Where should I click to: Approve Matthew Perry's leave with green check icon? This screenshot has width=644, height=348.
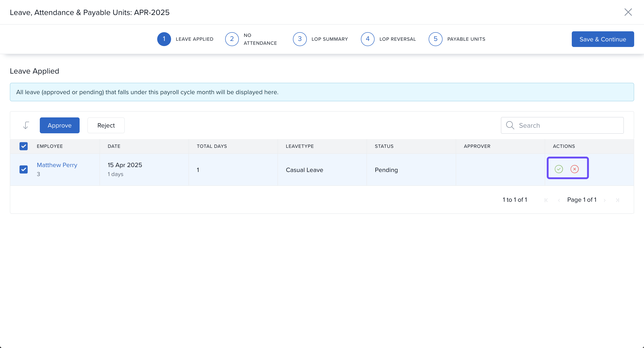(x=559, y=169)
